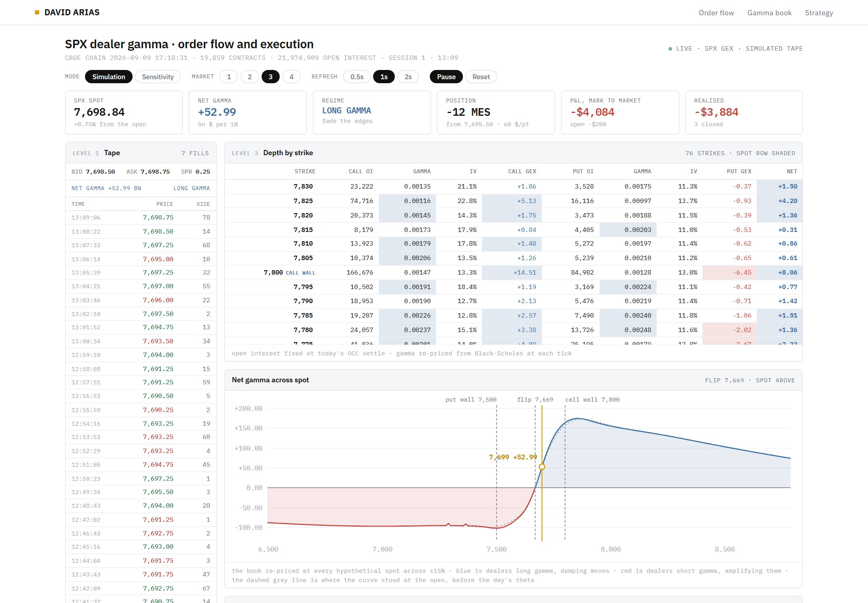Screen dimensions: 868x603
Task: Choose market 4
Action: pos(291,77)
